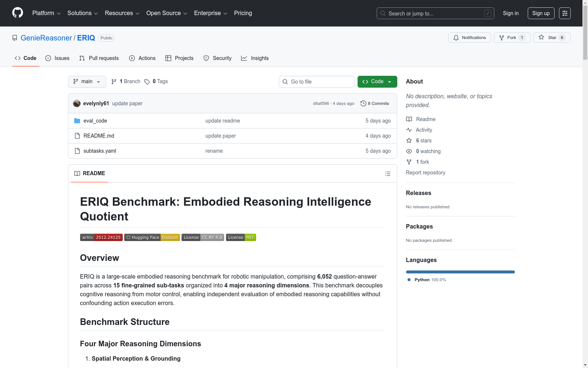The width and height of the screenshot is (588, 368).
Task: Open the README outline list icon
Action: click(388, 174)
